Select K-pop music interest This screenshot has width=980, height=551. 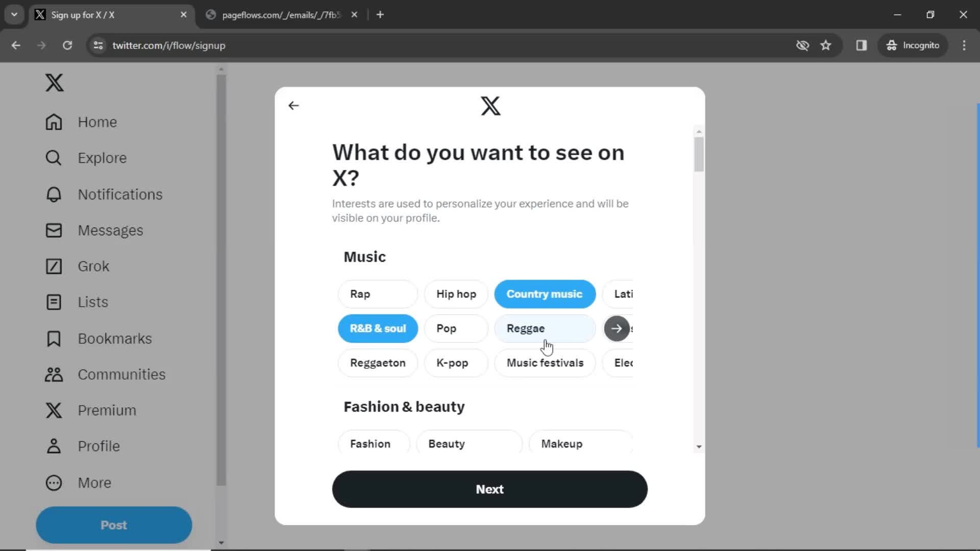tap(452, 363)
